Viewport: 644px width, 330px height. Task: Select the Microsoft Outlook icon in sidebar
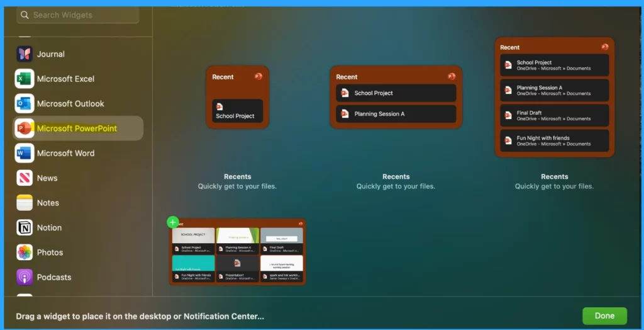(x=25, y=104)
